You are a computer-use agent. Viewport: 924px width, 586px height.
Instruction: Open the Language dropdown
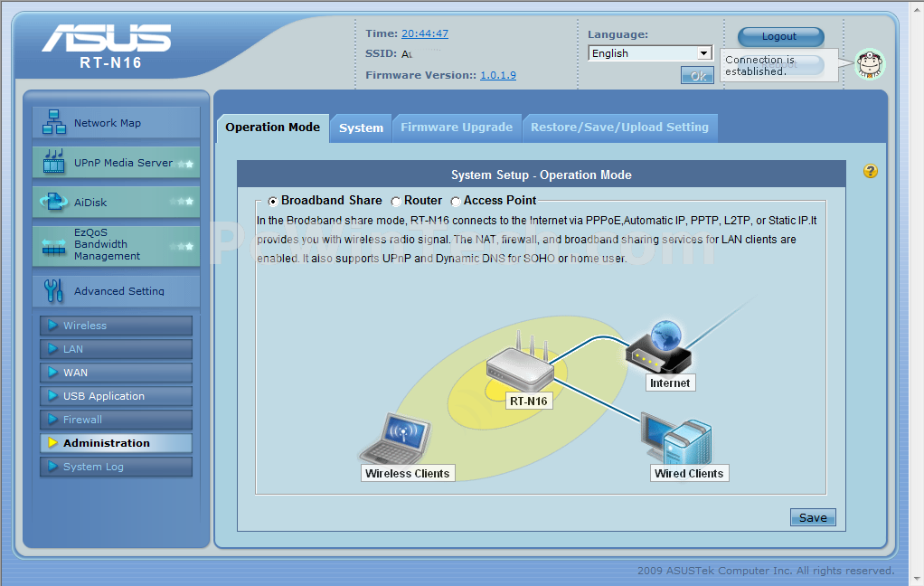pyautogui.click(x=650, y=53)
